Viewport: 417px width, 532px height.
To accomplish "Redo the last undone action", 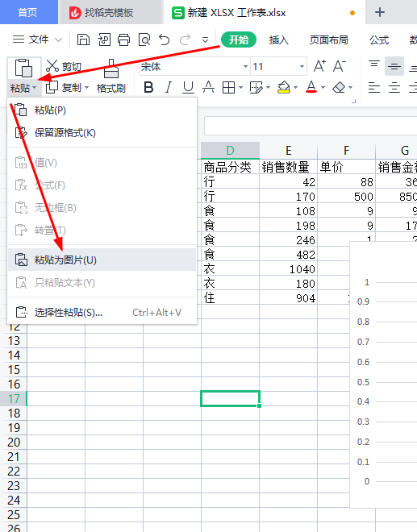I will tap(185, 40).
